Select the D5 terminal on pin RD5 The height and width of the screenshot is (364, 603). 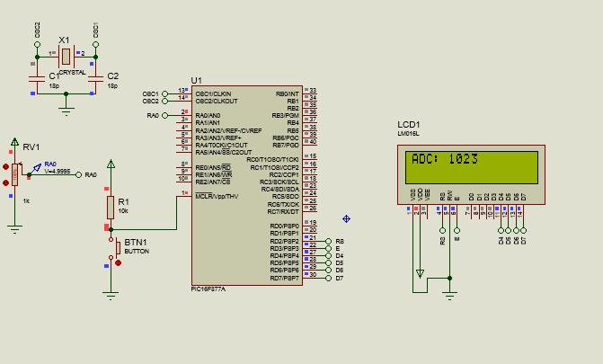(x=328, y=263)
